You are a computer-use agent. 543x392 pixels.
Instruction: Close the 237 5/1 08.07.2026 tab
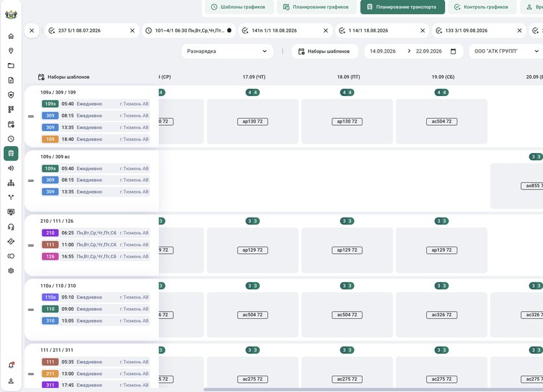click(133, 31)
